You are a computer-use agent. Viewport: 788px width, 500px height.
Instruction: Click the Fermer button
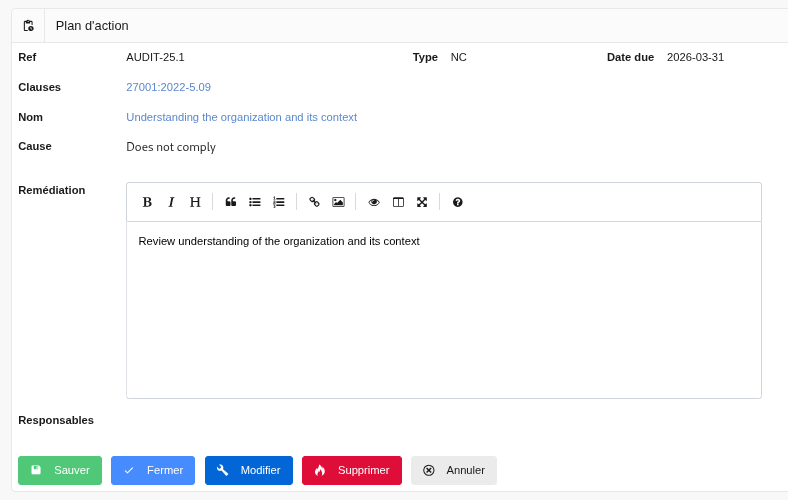(153, 470)
